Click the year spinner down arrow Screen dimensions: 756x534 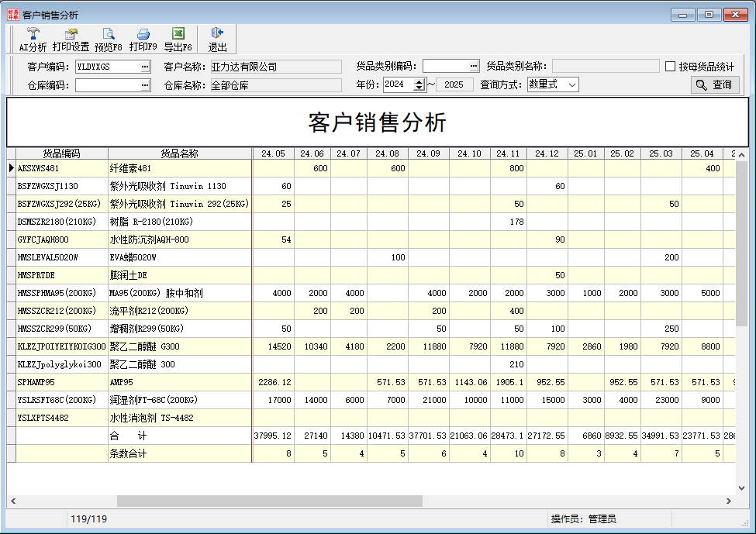click(419, 88)
